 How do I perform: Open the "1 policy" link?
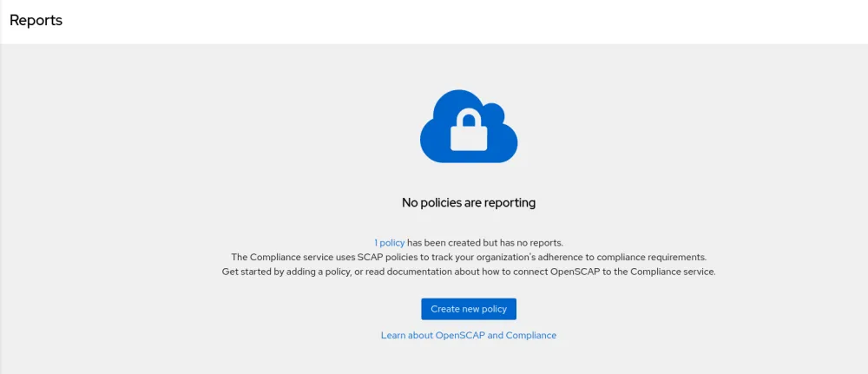(390, 243)
